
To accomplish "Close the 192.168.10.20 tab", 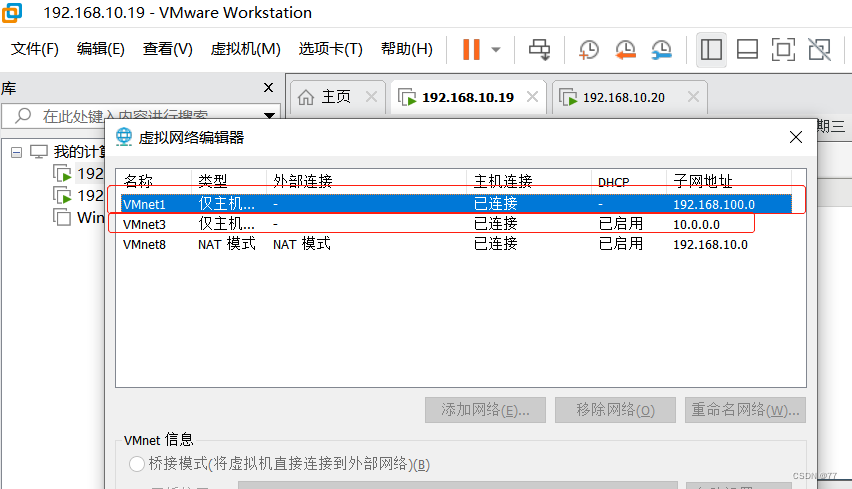I will tap(693, 97).
